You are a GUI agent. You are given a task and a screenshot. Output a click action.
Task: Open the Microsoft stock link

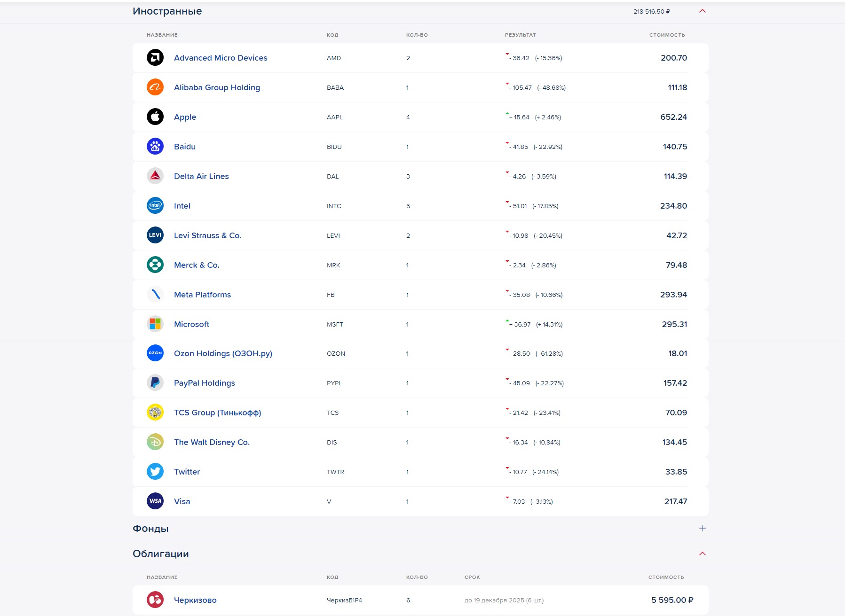point(191,324)
